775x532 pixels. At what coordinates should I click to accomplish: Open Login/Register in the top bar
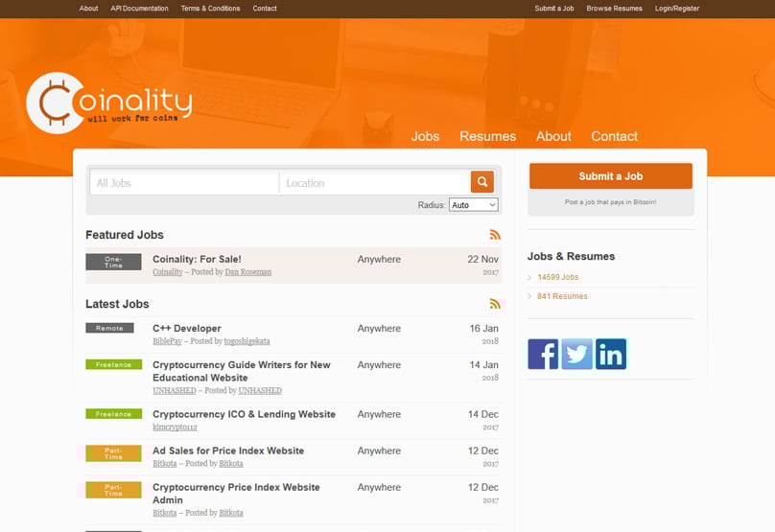677,9
